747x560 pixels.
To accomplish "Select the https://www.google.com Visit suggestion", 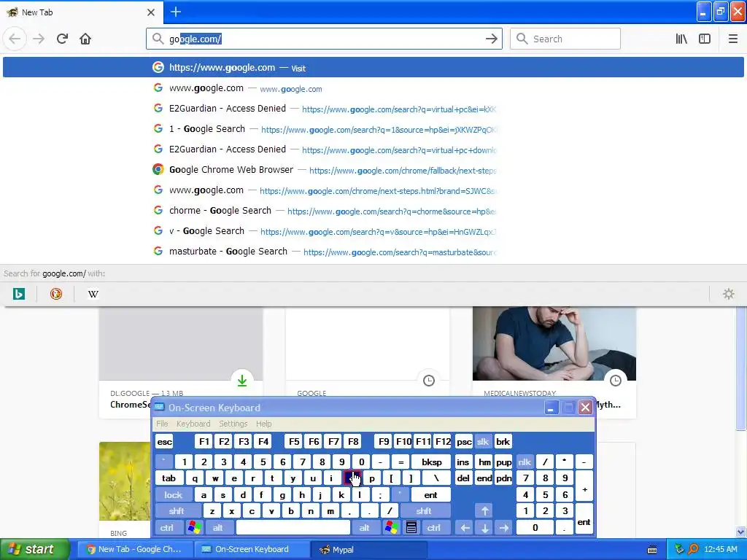I will (x=373, y=67).
